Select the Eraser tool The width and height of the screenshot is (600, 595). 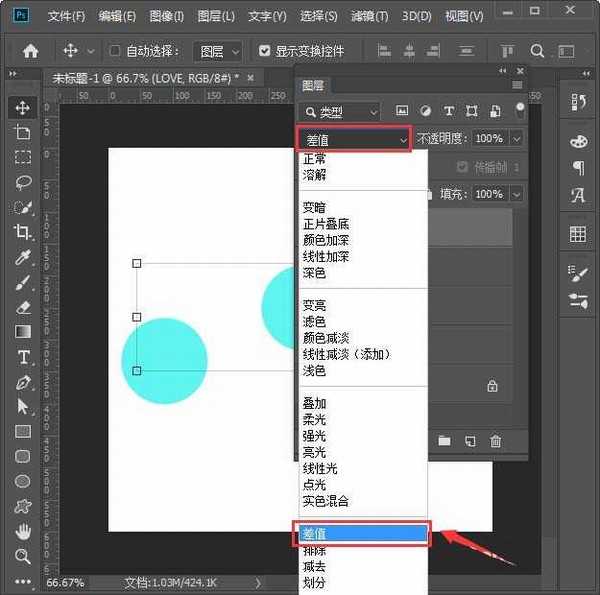point(22,307)
